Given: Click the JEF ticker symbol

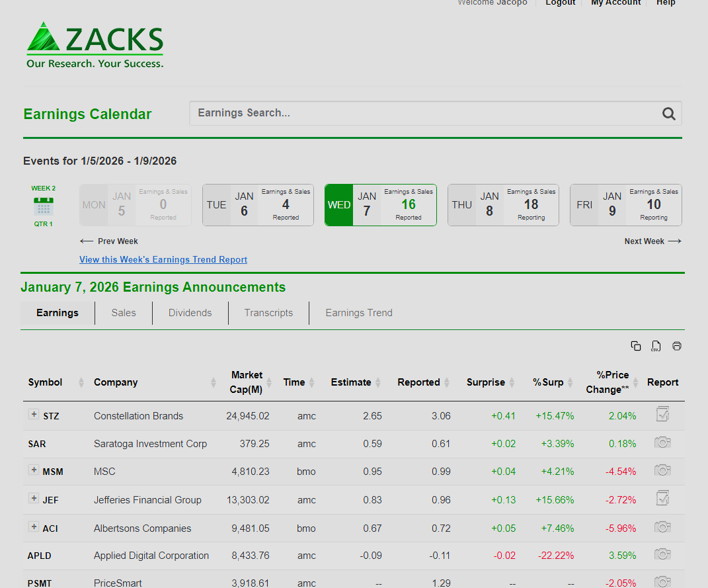Looking at the screenshot, I should (50, 501).
